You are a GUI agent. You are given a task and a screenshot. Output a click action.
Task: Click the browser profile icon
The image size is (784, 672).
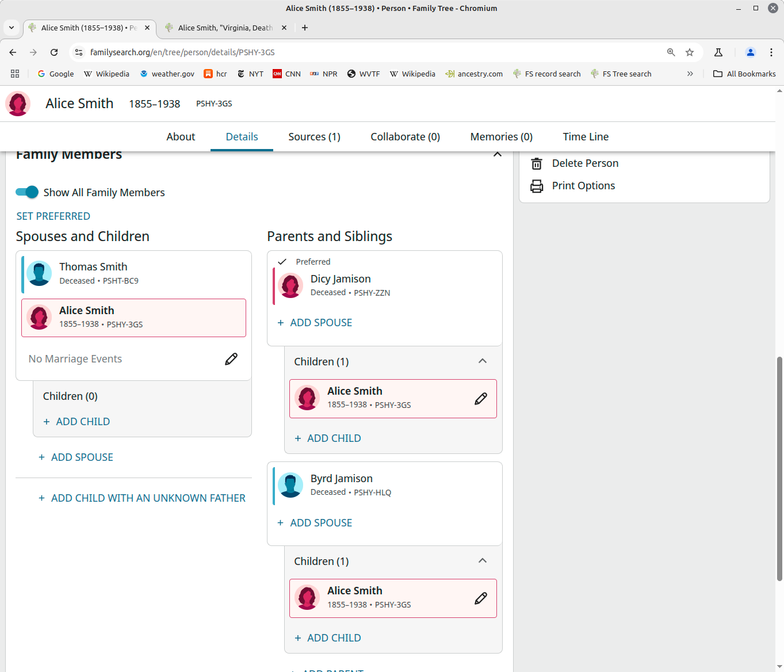click(x=750, y=52)
